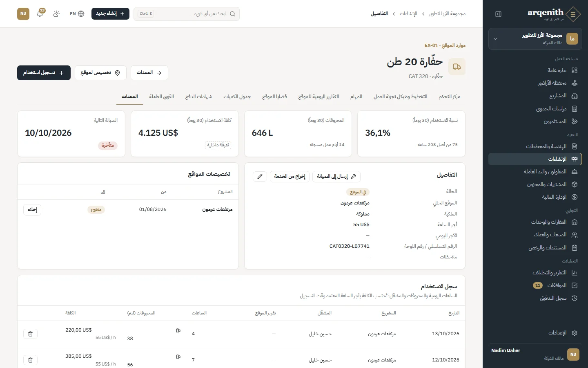Open المستثمرون in the sidebar
The height and width of the screenshot is (368, 588).
[x=535, y=121]
